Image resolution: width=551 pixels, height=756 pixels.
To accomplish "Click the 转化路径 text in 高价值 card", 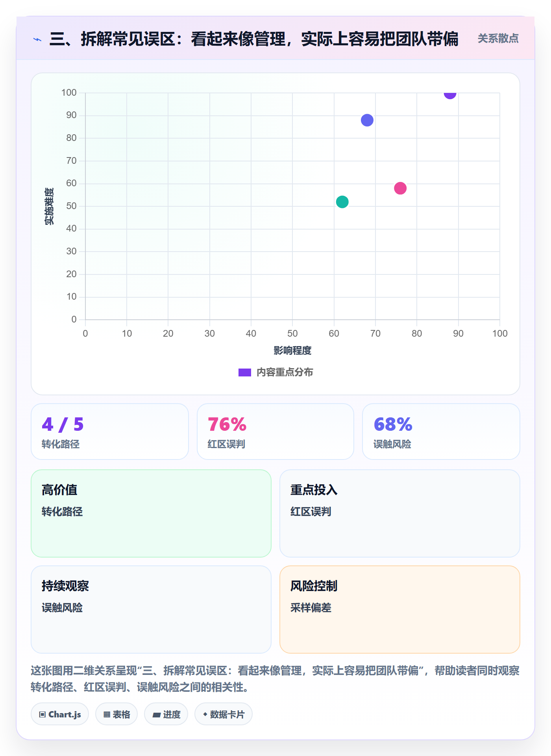I will click(62, 512).
